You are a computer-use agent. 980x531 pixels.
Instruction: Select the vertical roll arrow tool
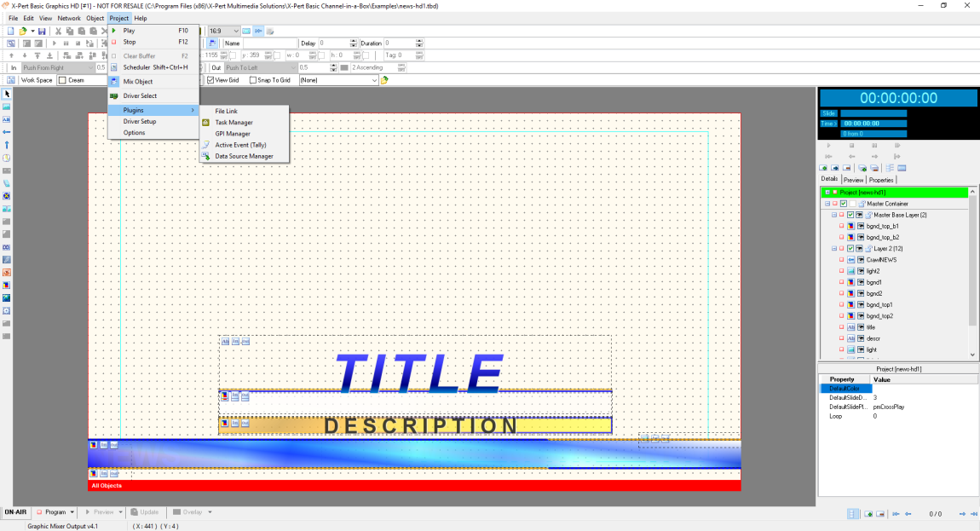(x=7, y=145)
